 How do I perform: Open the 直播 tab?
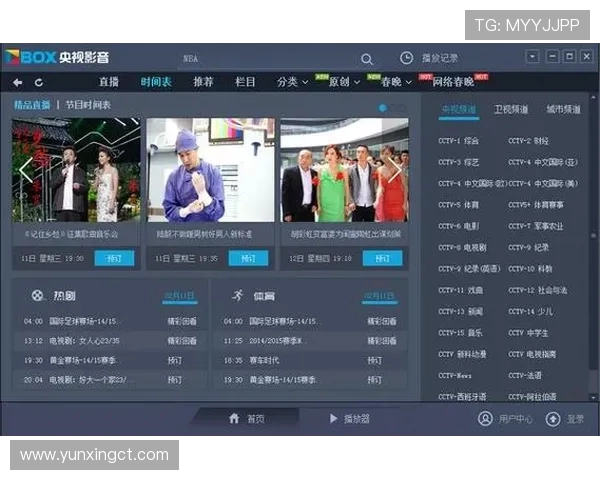coord(109,82)
